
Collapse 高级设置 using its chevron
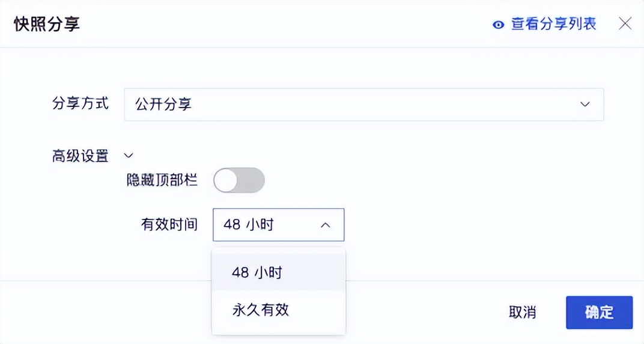129,155
